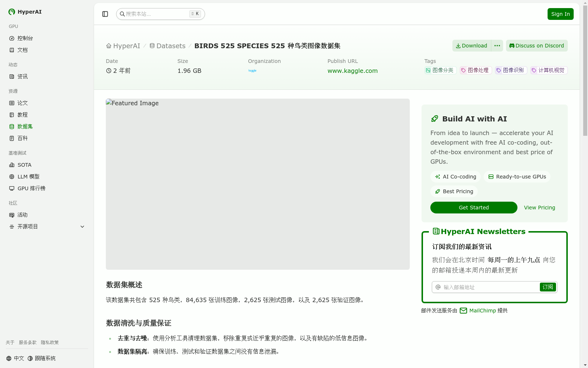The width and height of the screenshot is (588, 368).
Task: Open 服务条款 footer link
Action: 28,343
